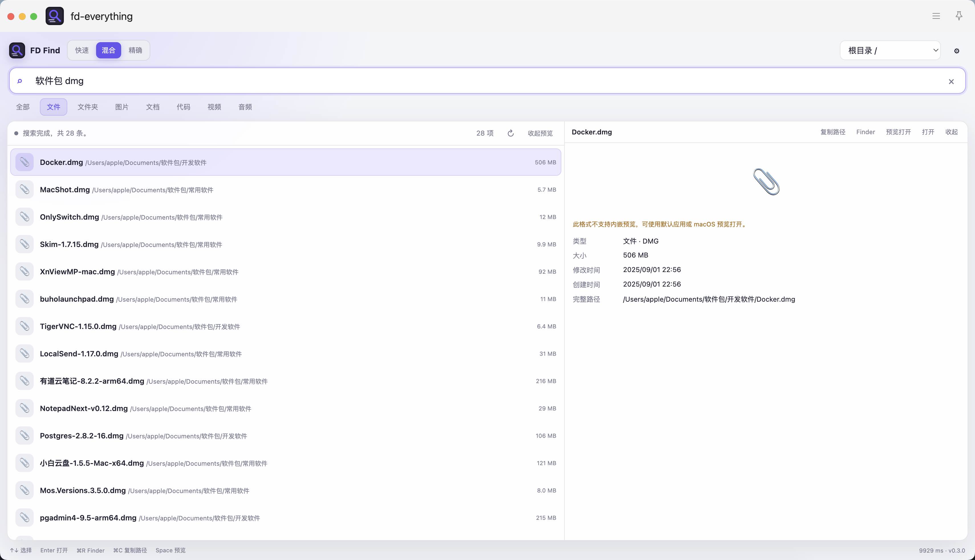Focus the search field containing 软件包 dmg
The image size is (975, 560).
point(487,81)
